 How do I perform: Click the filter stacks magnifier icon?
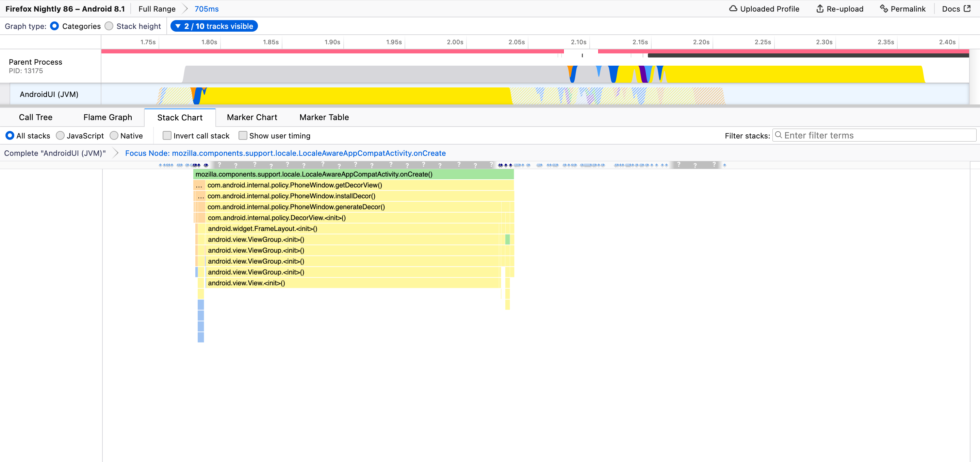point(778,135)
